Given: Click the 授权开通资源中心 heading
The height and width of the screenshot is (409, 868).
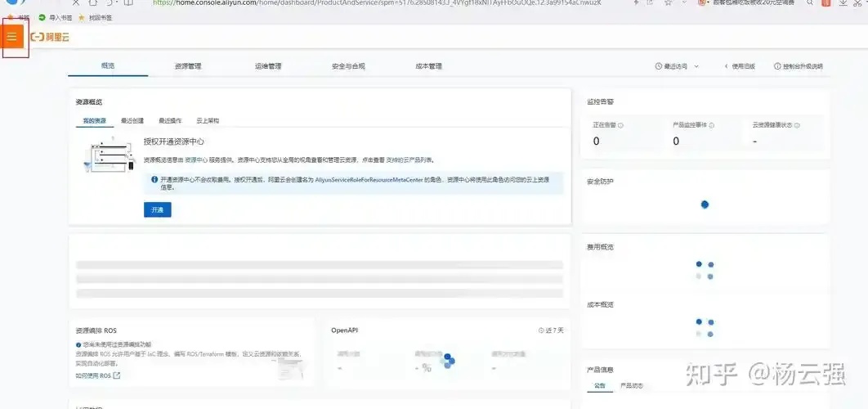Looking at the screenshot, I should coord(174,142).
